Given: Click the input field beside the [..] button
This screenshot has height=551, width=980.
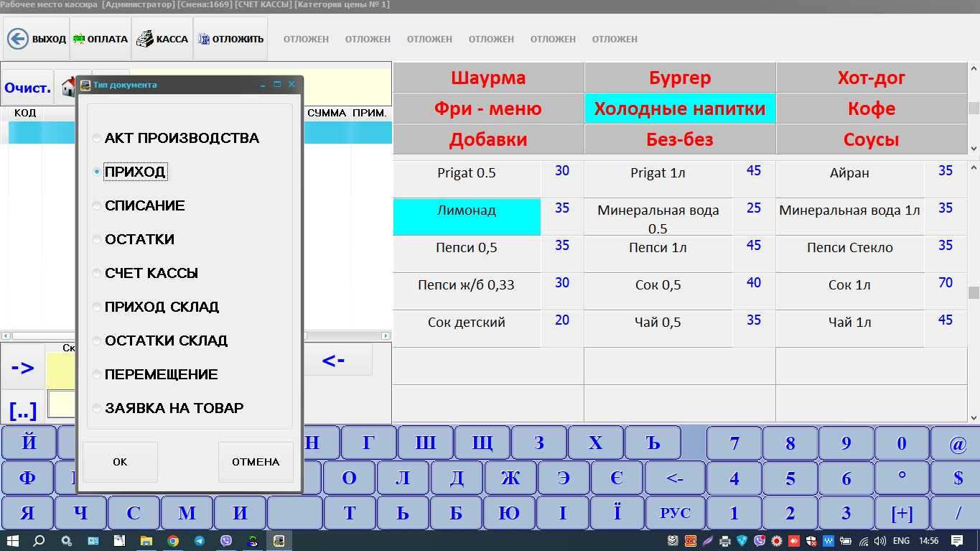Looking at the screenshot, I should click(62, 404).
